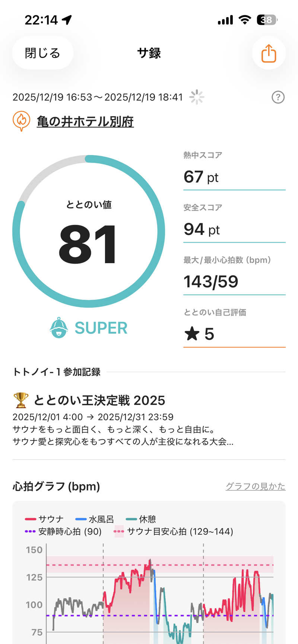
Task: Tap the loading spinner beside the date
Action: tap(196, 97)
